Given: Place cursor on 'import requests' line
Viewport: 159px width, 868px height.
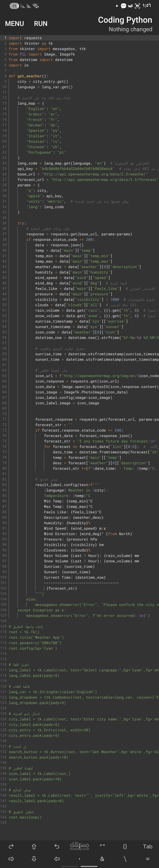Looking at the screenshot, I should (25, 38).
